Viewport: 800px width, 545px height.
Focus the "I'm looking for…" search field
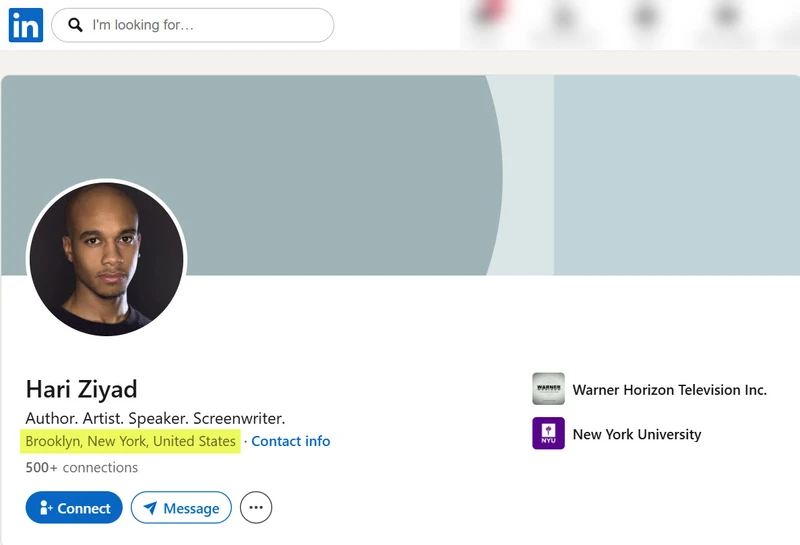tap(193, 25)
